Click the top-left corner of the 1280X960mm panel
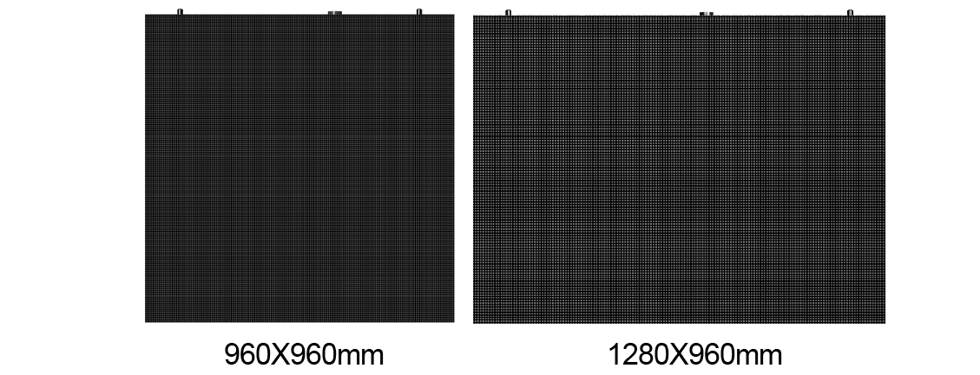The width and height of the screenshot is (980, 375). tap(475, 17)
